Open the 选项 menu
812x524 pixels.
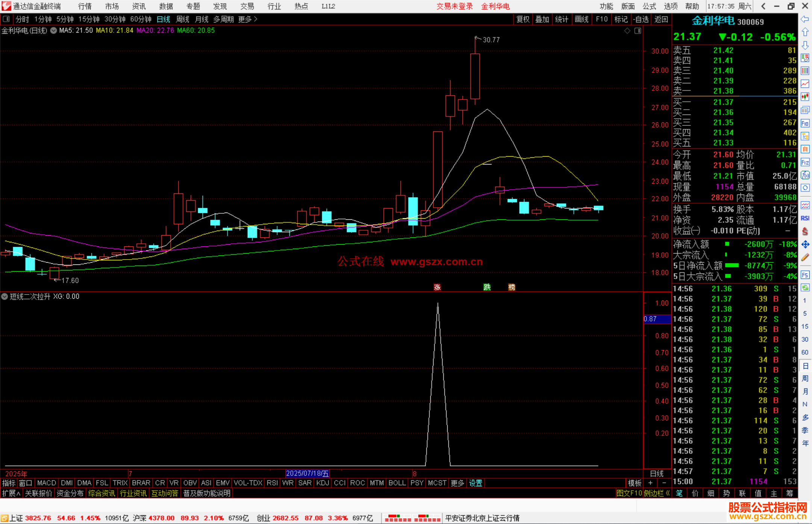(x=671, y=6)
